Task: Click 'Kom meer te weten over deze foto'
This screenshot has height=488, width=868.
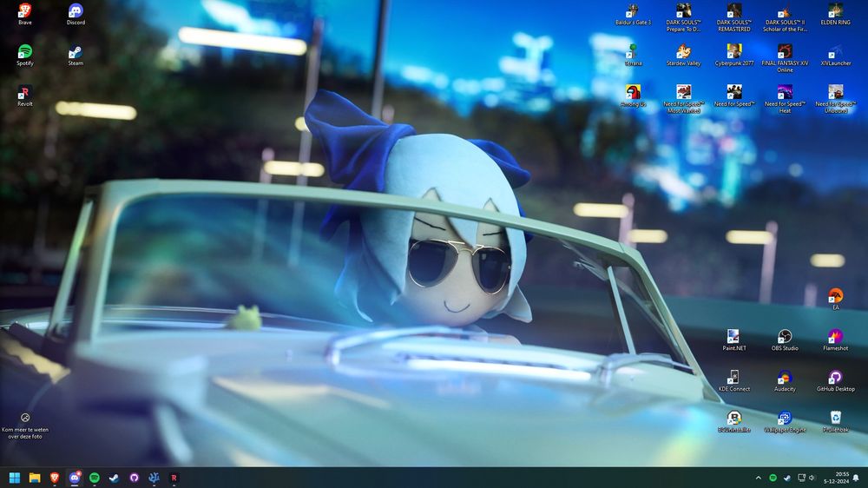Action: (x=25, y=426)
